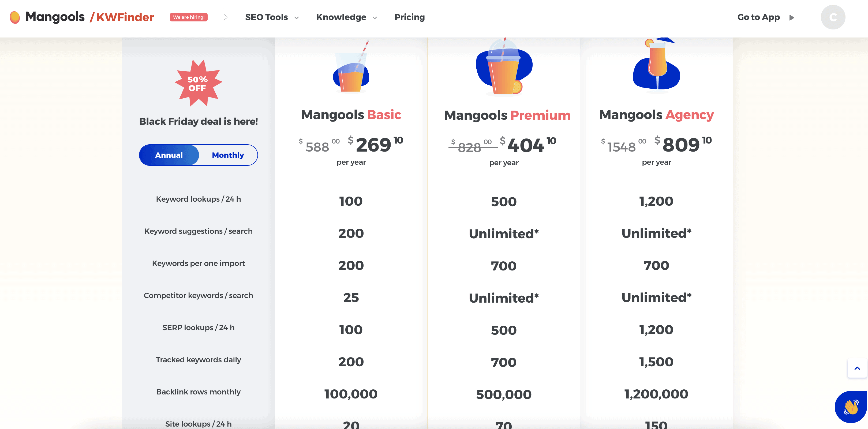Click the Mangools mango logo icon
Screen dimensions: 868x429
[15, 17]
